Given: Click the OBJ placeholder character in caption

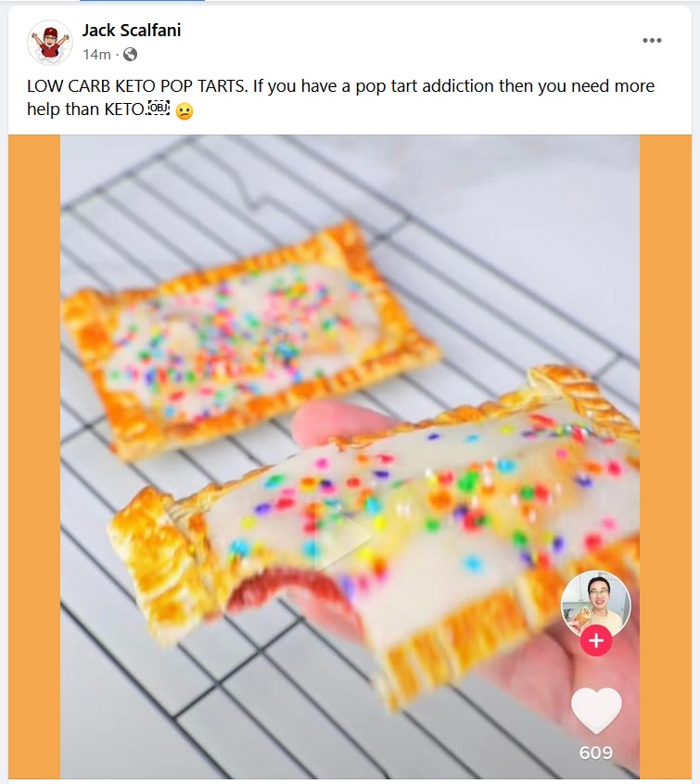Looking at the screenshot, I should tap(159, 108).
